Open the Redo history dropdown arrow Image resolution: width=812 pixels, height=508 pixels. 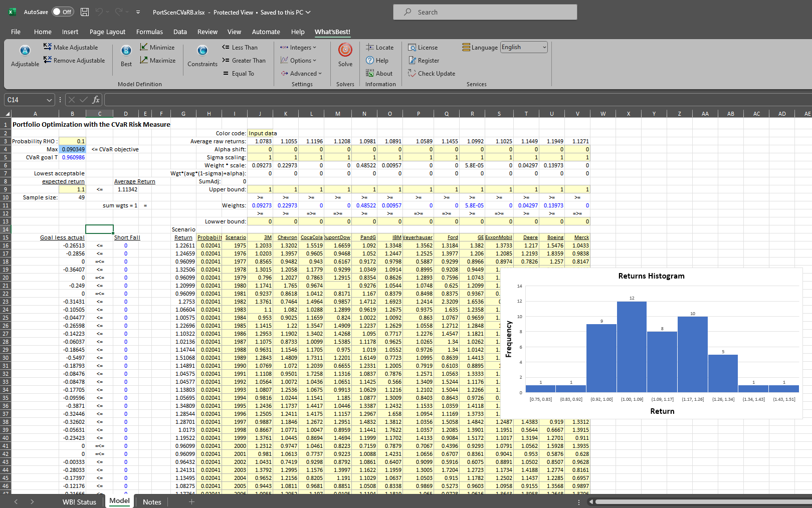(127, 12)
